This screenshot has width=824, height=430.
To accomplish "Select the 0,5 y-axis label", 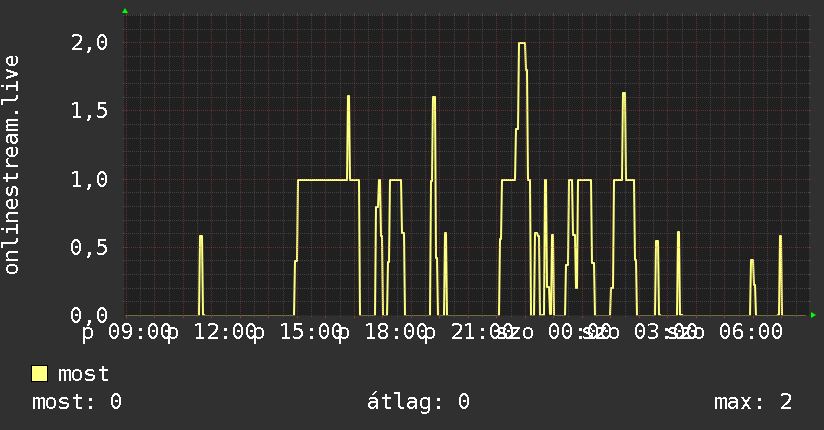I will click(89, 248).
